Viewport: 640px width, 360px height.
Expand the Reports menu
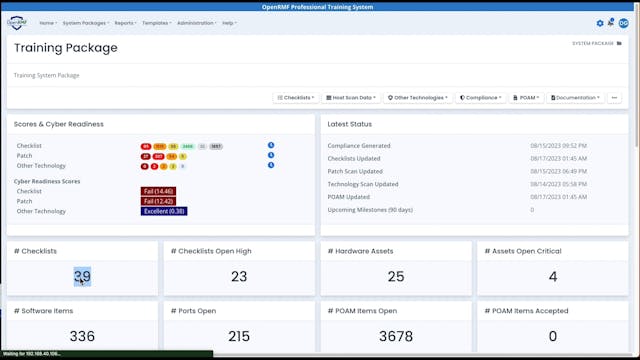point(125,23)
